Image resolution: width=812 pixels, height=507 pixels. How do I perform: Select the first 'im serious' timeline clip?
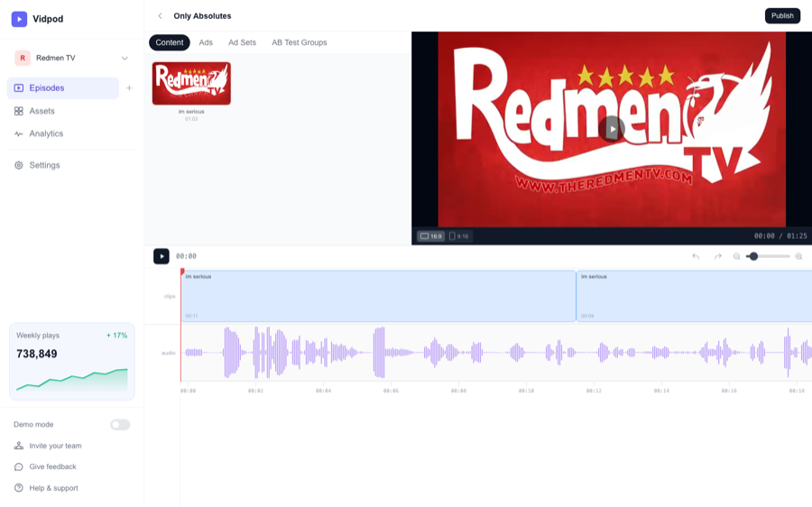point(379,296)
